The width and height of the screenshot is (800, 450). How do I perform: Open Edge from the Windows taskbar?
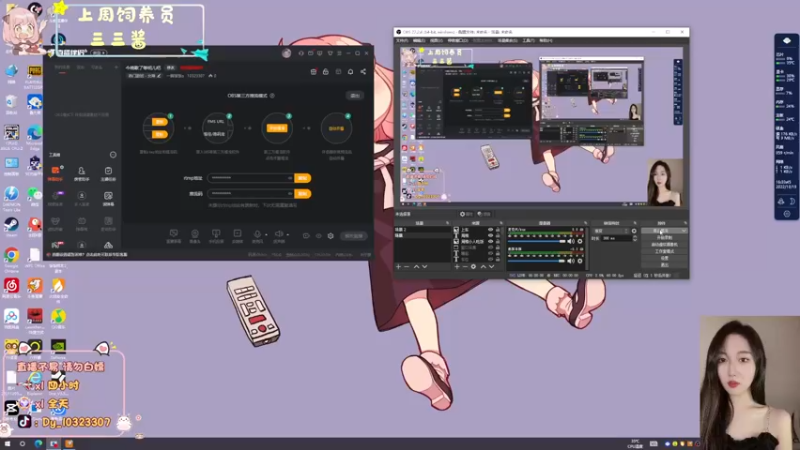click(38, 444)
